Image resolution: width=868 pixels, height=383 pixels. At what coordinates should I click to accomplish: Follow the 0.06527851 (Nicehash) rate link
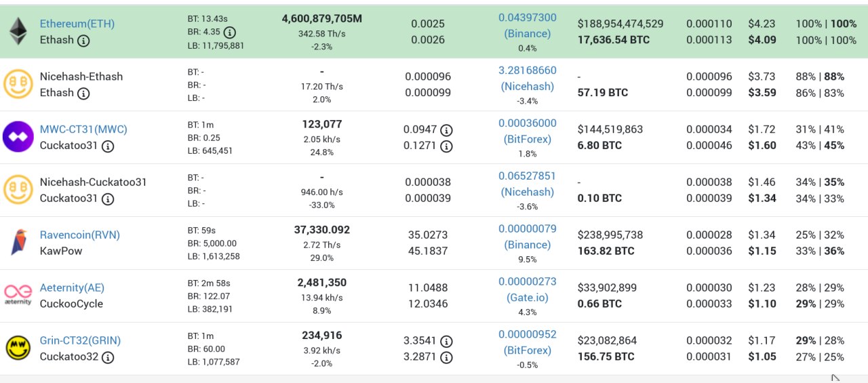tap(528, 184)
